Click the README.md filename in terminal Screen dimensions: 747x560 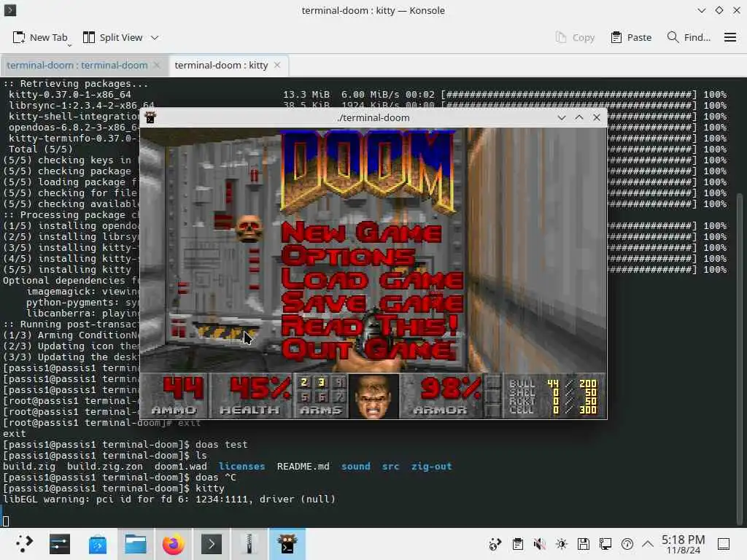pyautogui.click(x=303, y=467)
